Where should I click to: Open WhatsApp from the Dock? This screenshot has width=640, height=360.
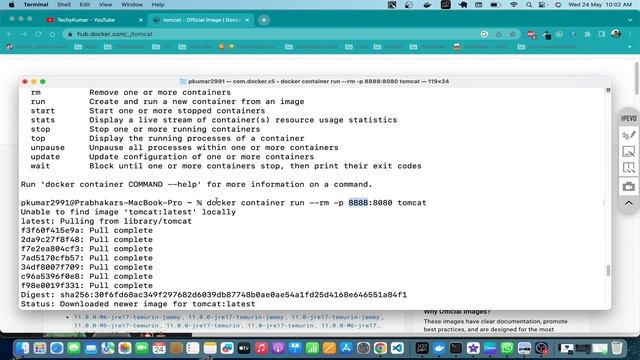point(507,348)
